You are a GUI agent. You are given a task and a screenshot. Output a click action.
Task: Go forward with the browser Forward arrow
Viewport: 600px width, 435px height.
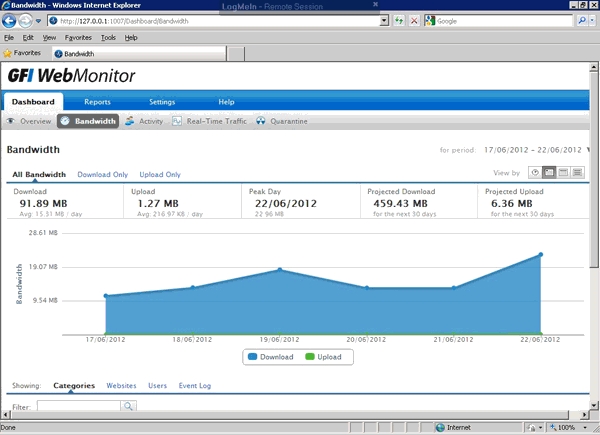click(x=25, y=21)
